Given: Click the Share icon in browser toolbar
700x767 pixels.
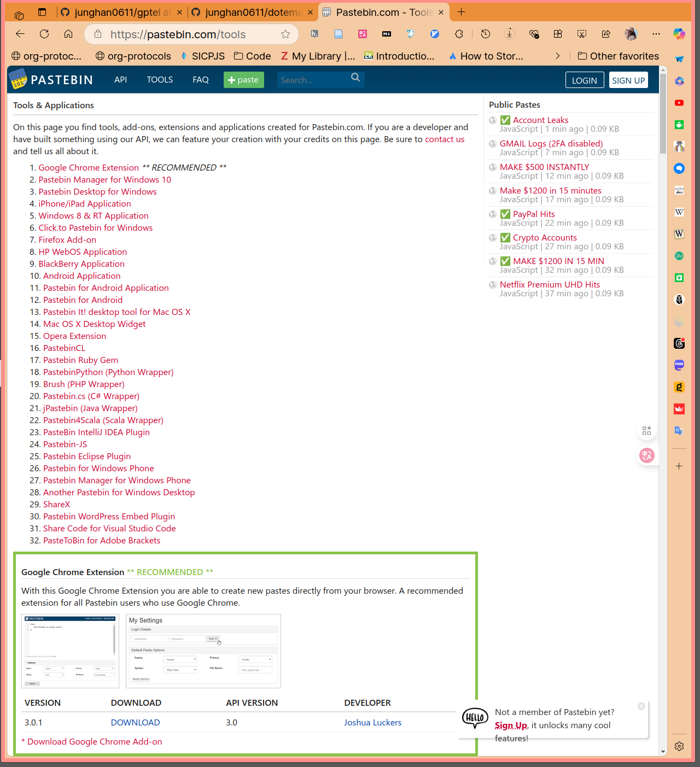Looking at the screenshot, I should click(x=606, y=34).
